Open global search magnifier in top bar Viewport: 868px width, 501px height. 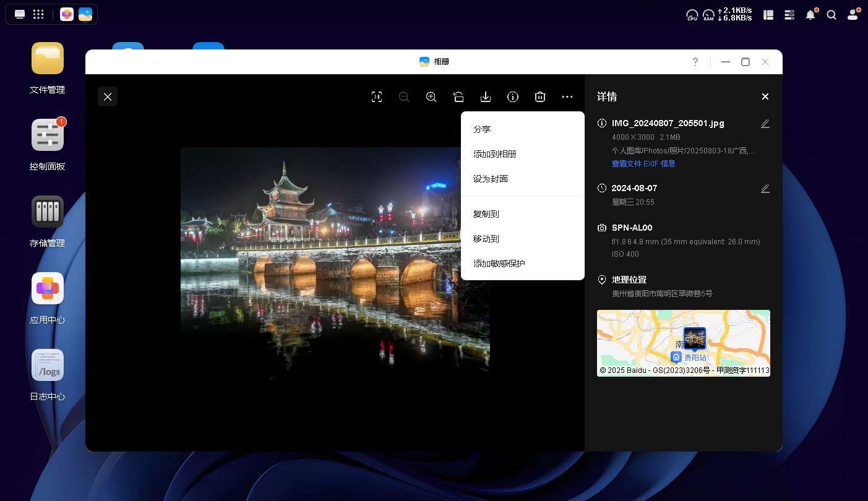click(x=831, y=15)
